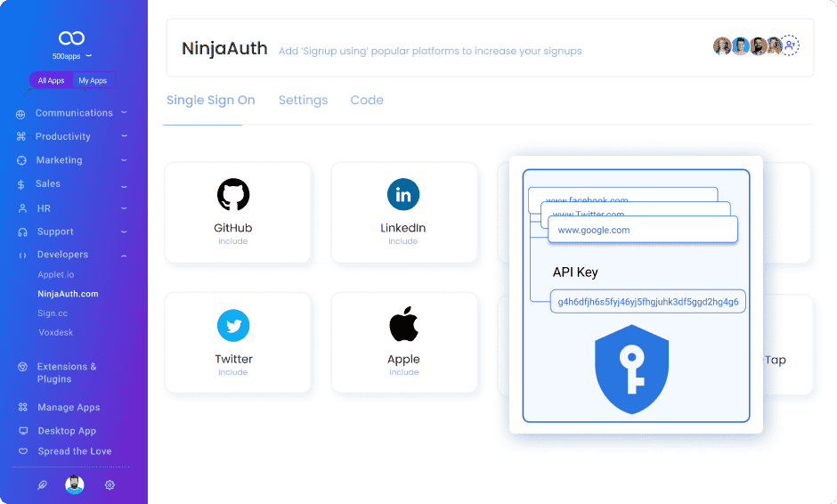Click the Developers brackets icon

[x=22, y=256]
